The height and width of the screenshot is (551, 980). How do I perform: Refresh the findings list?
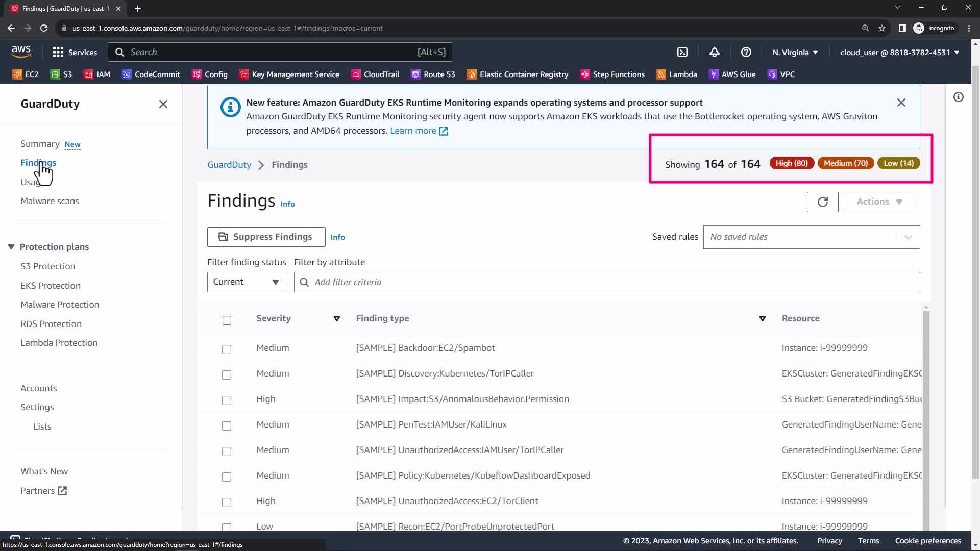822,202
